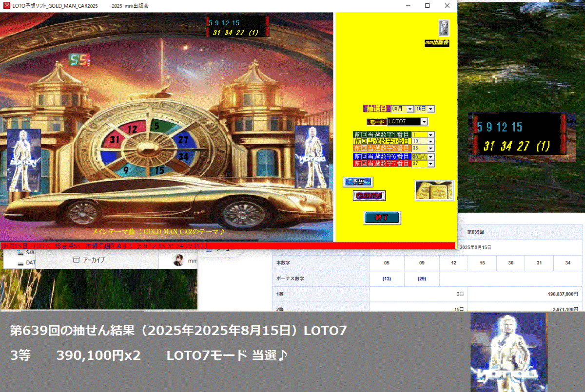
Task: Click the 本数字 row label
Action: coord(283,262)
